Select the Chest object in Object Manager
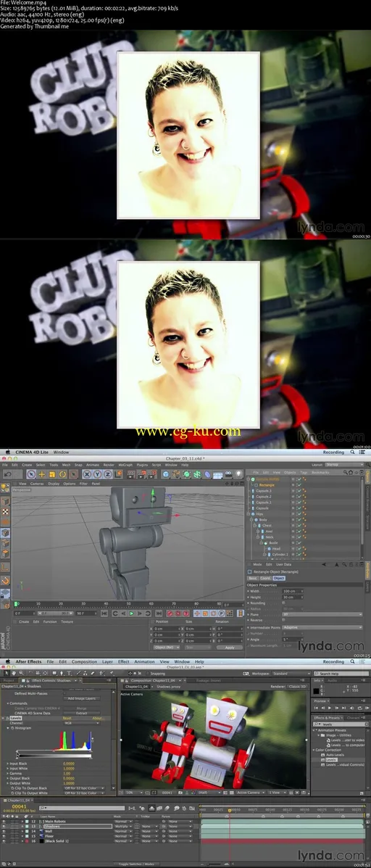Screen dimensions: 371x868 point(267,525)
